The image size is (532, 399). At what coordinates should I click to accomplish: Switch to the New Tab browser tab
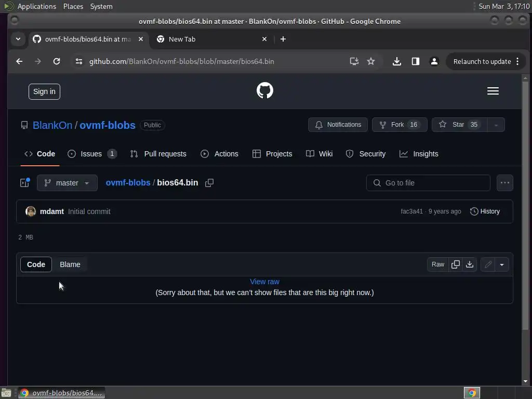pos(212,39)
